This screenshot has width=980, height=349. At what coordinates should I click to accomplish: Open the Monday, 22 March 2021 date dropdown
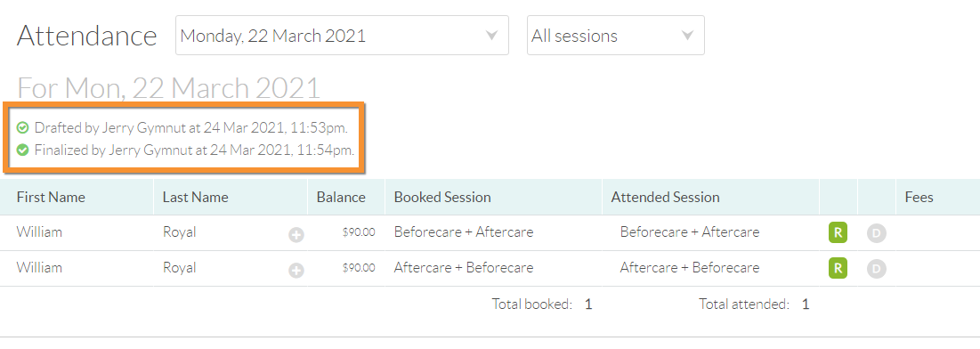coord(342,36)
